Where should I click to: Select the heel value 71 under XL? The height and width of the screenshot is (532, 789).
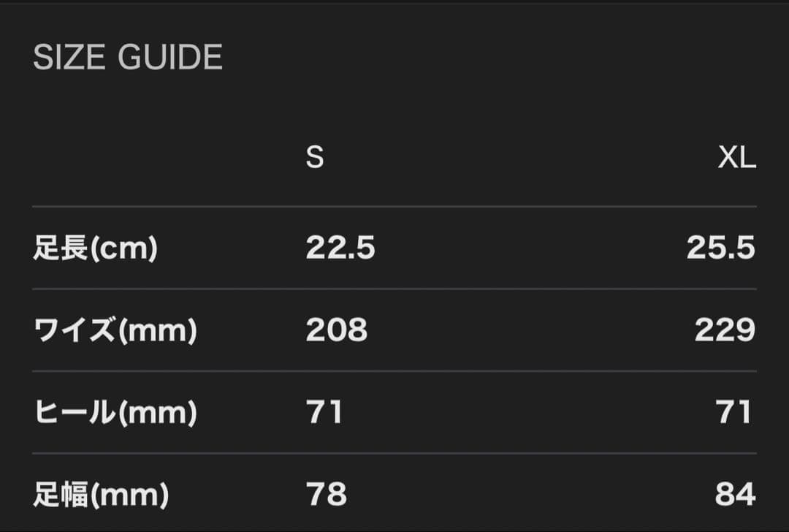click(734, 413)
